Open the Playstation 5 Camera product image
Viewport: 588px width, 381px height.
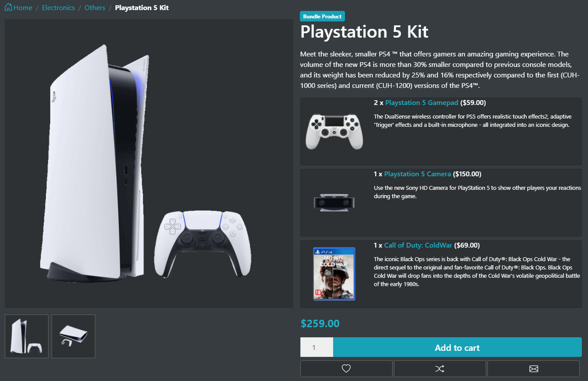(334, 203)
